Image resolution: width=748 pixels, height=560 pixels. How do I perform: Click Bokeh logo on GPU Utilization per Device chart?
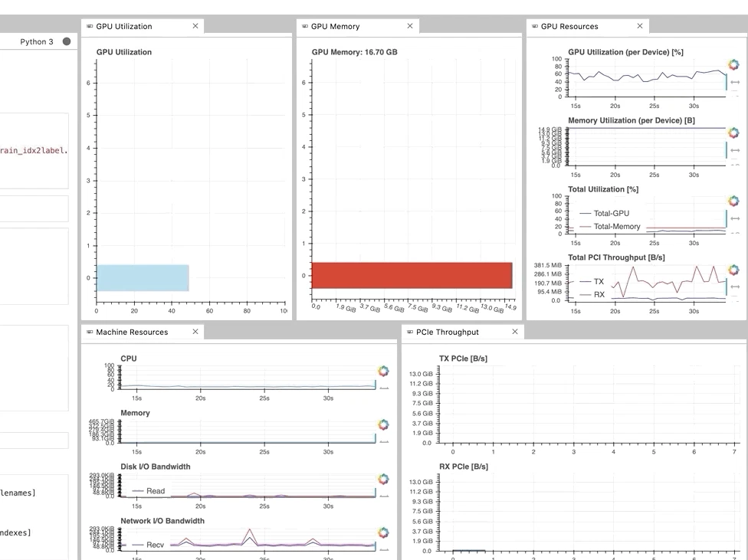point(733,64)
